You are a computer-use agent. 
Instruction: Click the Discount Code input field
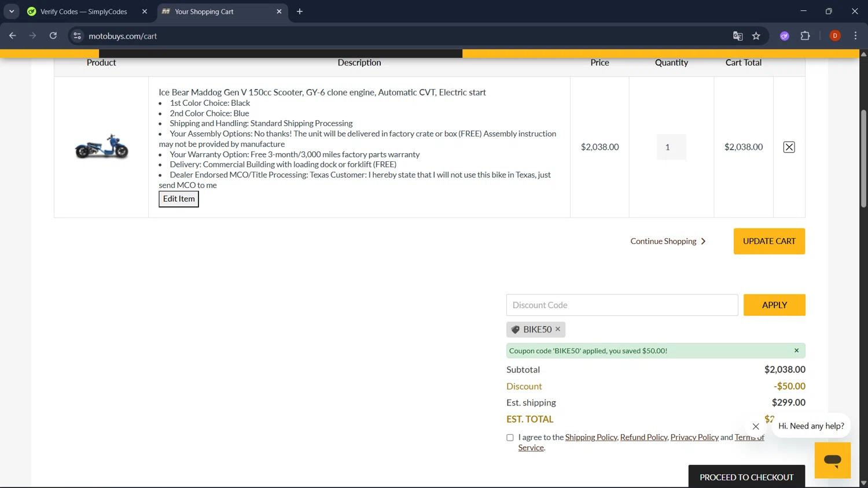[x=622, y=305]
